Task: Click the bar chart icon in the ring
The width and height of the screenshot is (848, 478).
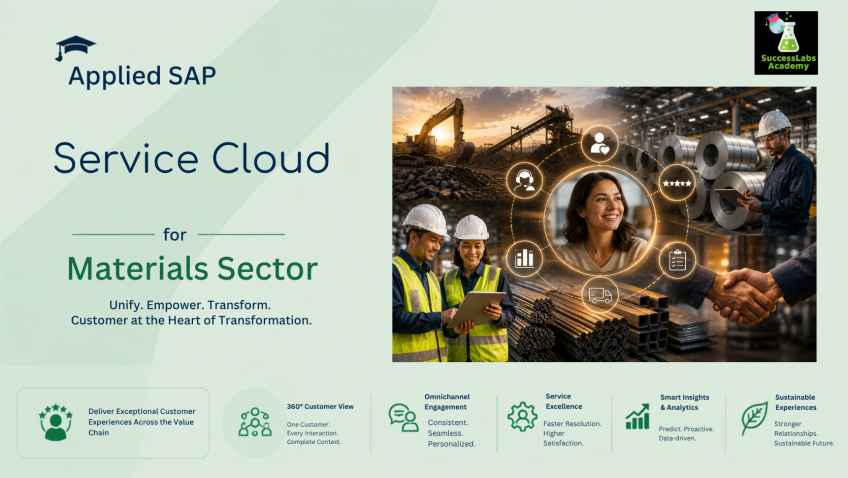Action: (x=524, y=258)
